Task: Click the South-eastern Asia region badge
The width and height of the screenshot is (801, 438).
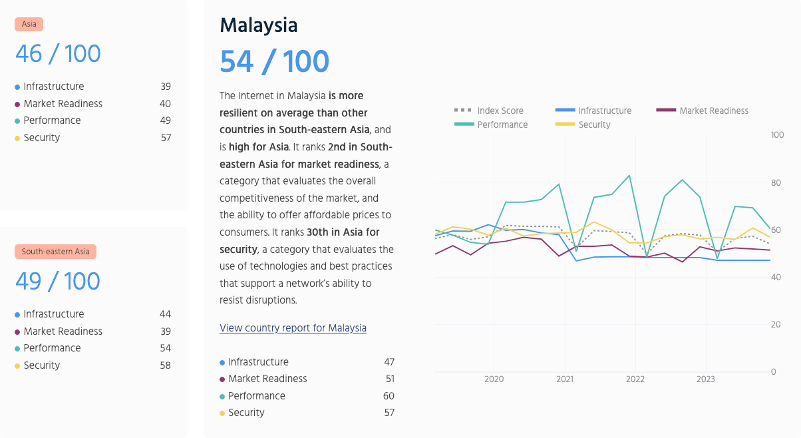Action: (55, 252)
